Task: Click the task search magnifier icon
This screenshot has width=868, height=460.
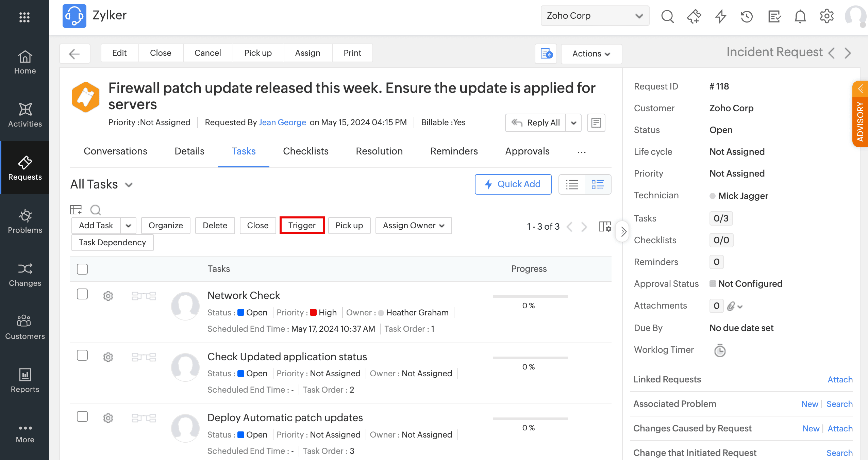Action: [95, 210]
